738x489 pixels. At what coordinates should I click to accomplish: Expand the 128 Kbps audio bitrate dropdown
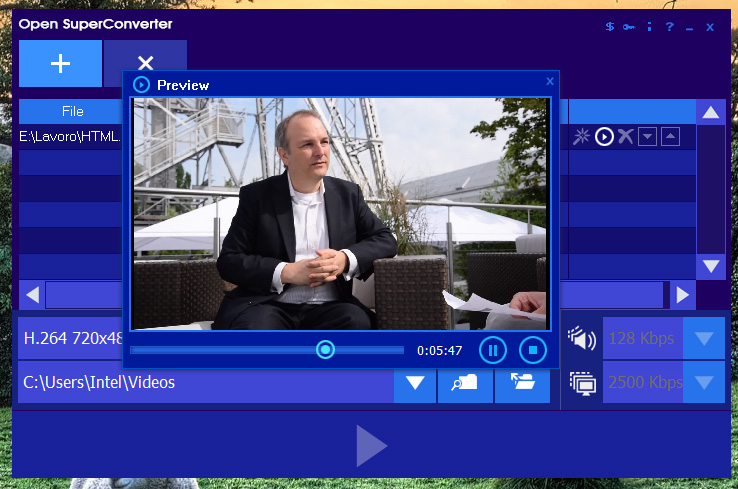pos(704,338)
